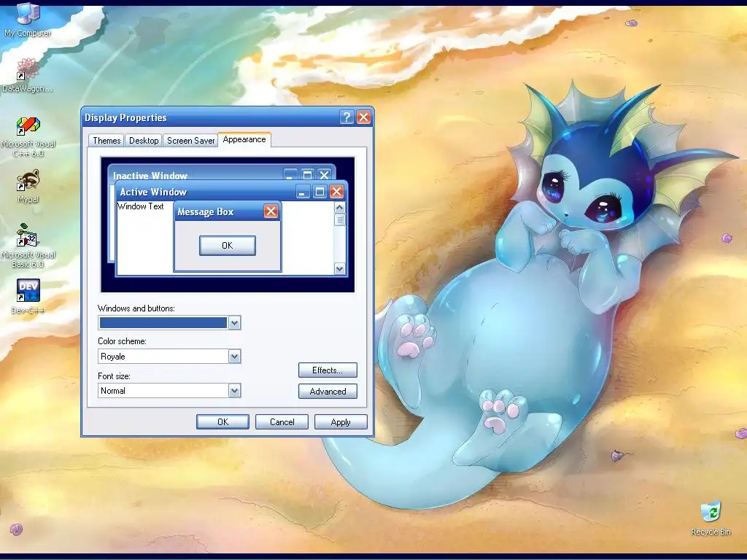Click the Window Text preview label

(141, 206)
